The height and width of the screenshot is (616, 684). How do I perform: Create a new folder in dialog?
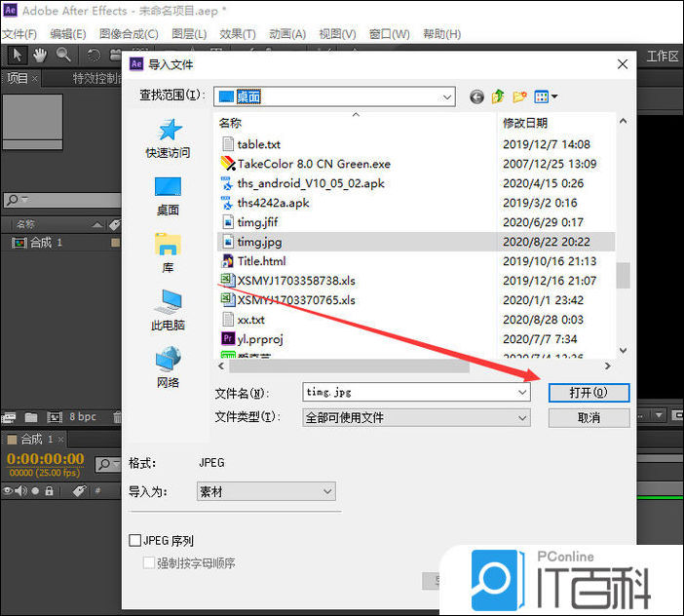tap(519, 96)
